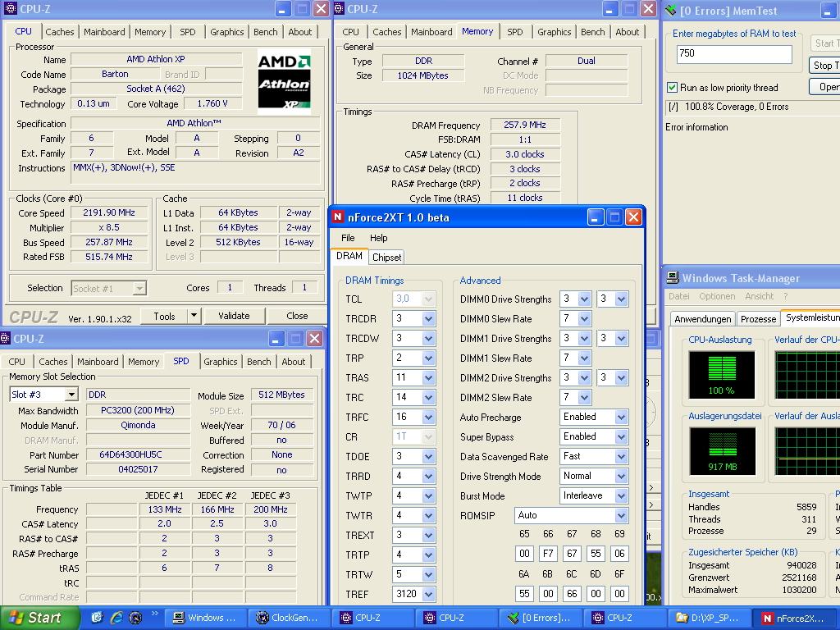Open Data Scavenged Rate dropdown
840x630 pixels.
click(621, 456)
